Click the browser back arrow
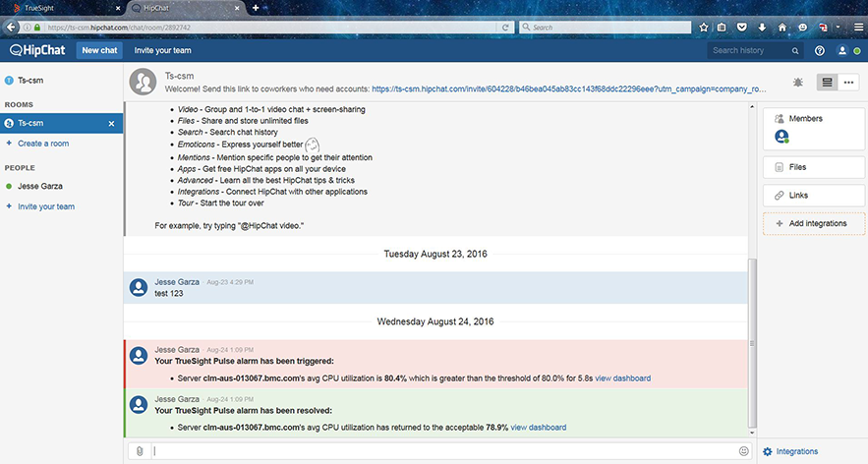The width and height of the screenshot is (868, 464). [x=11, y=28]
